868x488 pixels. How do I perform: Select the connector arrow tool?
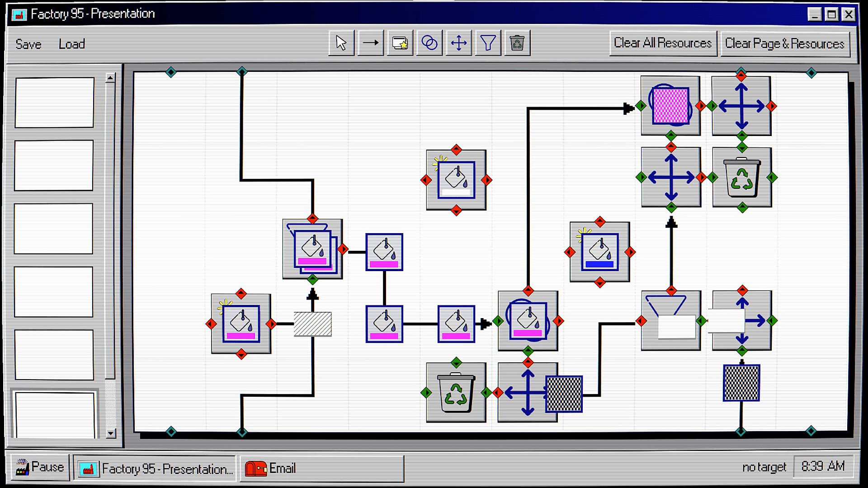[371, 43]
